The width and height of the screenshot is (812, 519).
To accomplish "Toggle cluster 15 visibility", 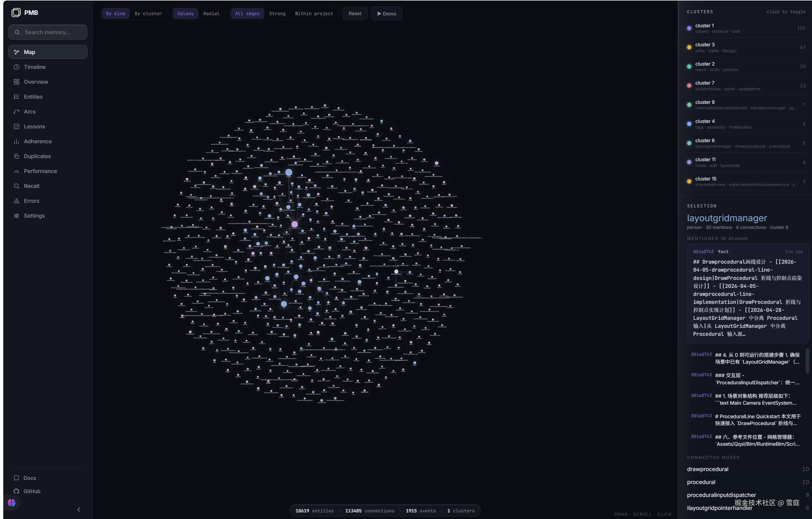I will 746,181.
